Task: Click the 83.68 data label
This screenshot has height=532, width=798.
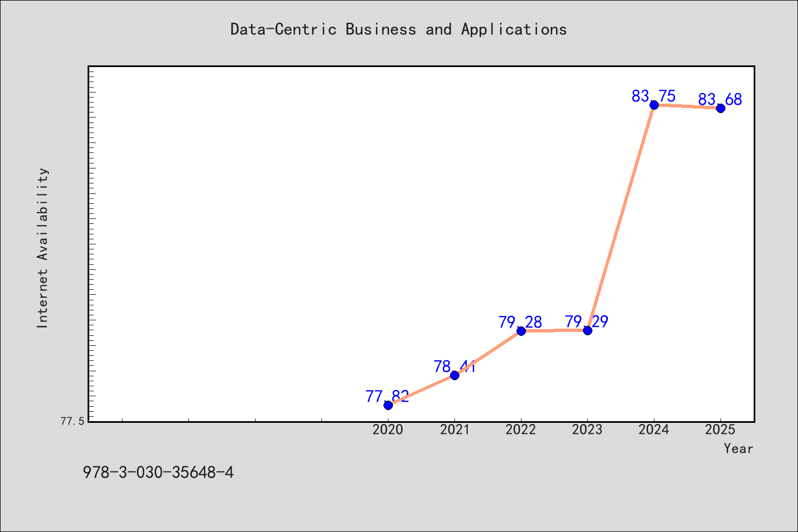Action: point(720,100)
